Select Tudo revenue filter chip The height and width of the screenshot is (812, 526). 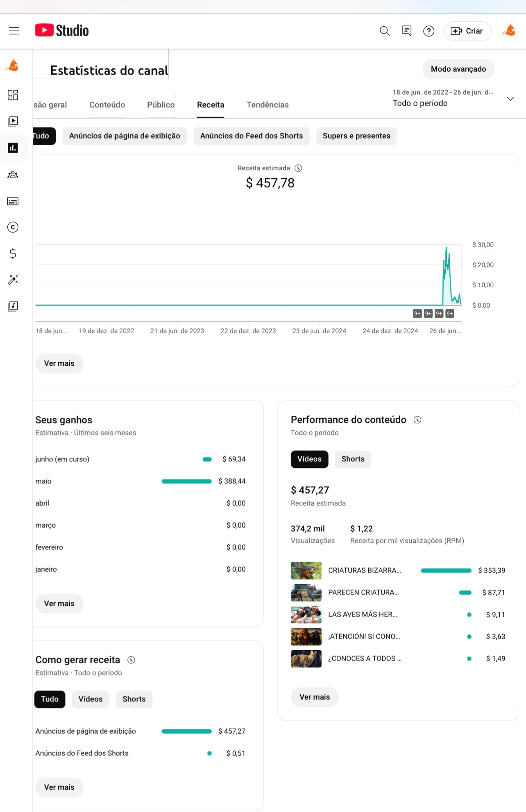pyautogui.click(x=44, y=136)
